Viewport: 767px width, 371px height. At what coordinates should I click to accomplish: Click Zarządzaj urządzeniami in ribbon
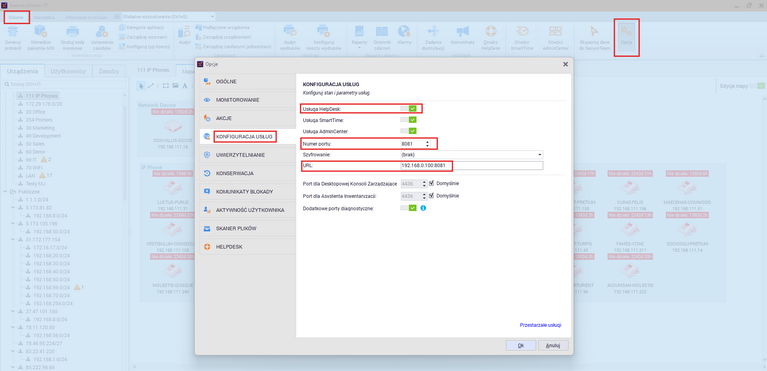224,37
